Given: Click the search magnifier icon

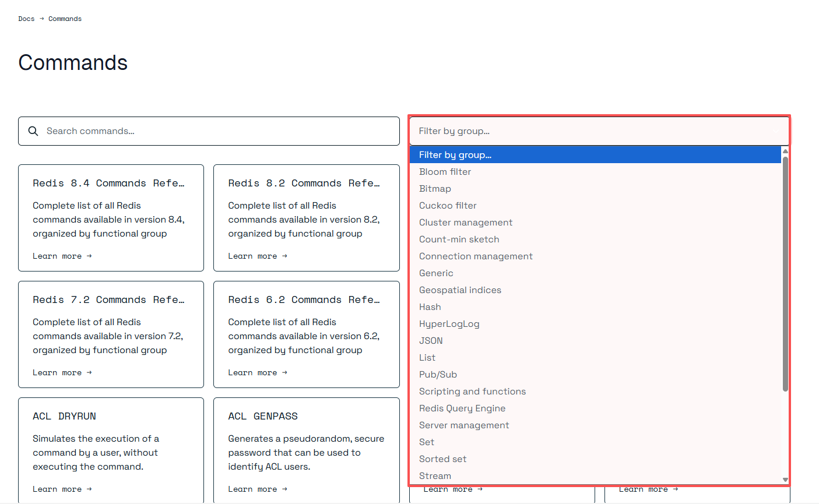Looking at the screenshot, I should pos(33,131).
